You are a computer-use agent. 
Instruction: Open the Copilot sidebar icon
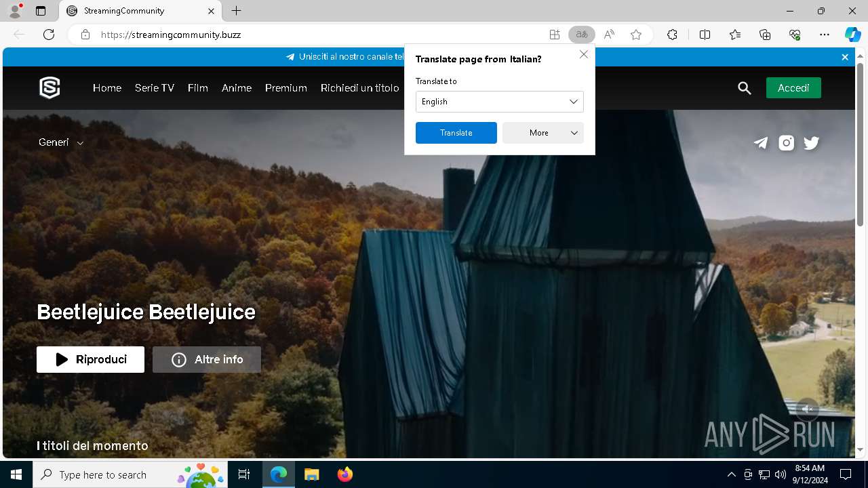[x=852, y=35]
